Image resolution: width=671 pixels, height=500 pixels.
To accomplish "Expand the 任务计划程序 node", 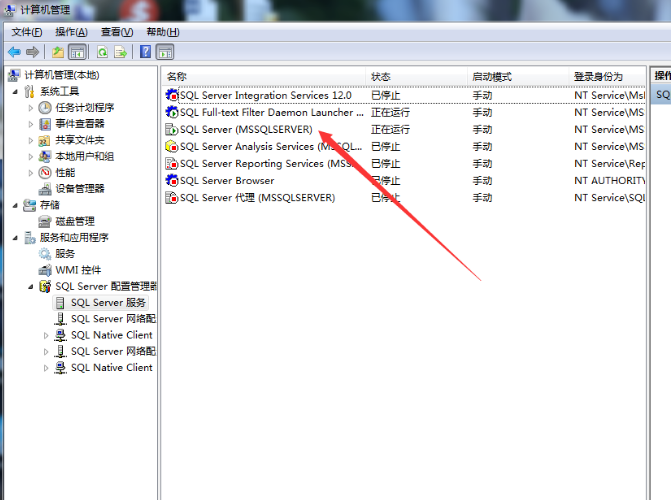I will [31, 108].
